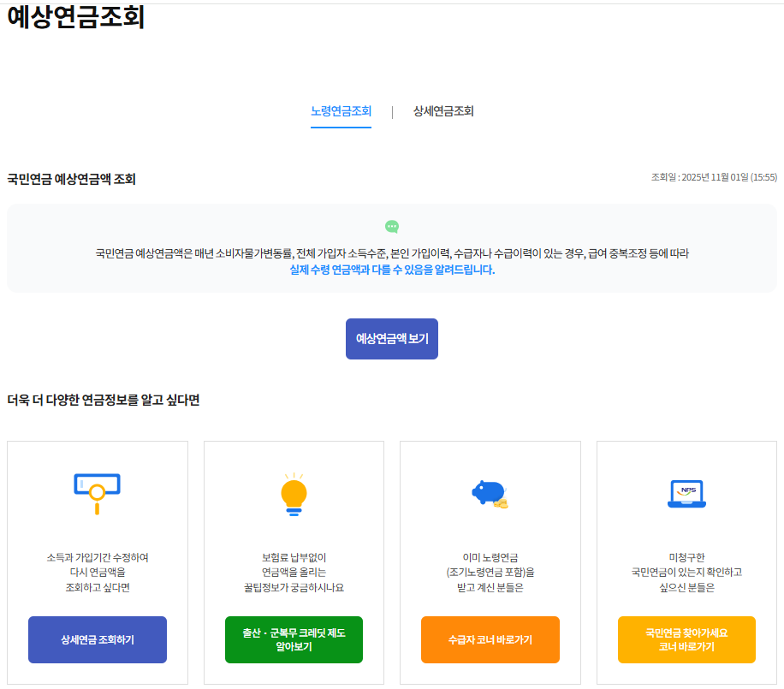Click the NPS laptop icon on the fourth card
The width and height of the screenshot is (784, 689).
coord(685,494)
